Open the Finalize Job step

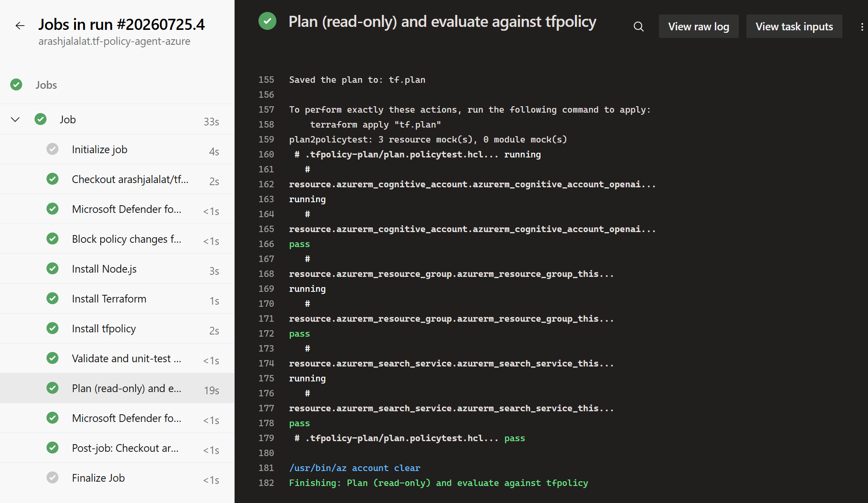click(x=117, y=478)
